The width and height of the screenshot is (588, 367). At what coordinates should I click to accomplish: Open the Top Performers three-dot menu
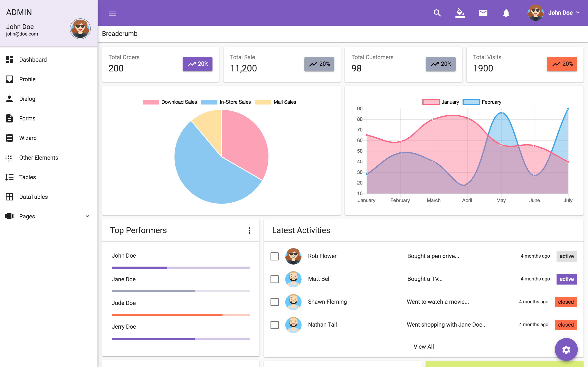coord(249,230)
